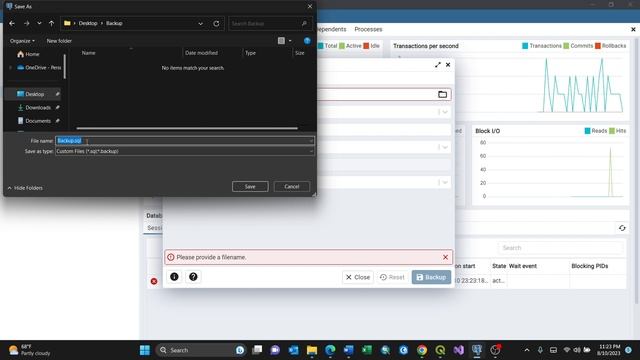Go forward in Save As dialog
Image resolution: width=640 pixels, height=360 pixels.
click(27, 24)
